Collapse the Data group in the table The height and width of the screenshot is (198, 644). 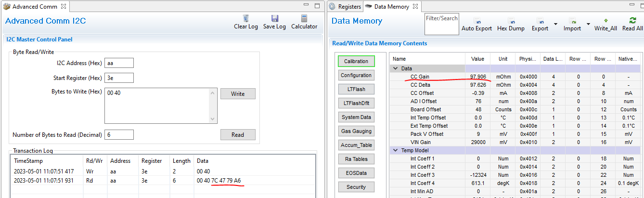[x=396, y=68]
